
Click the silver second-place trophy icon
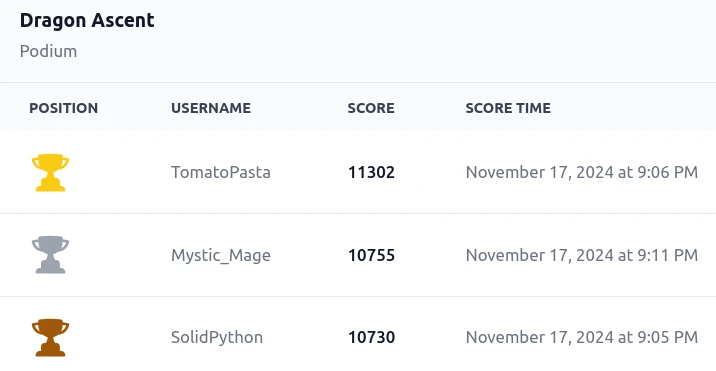coord(50,255)
